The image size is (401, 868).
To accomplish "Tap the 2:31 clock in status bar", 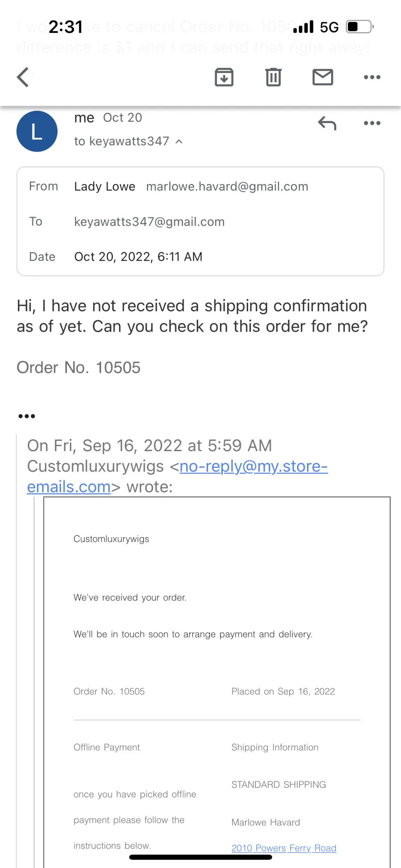I will pyautogui.click(x=65, y=27).
